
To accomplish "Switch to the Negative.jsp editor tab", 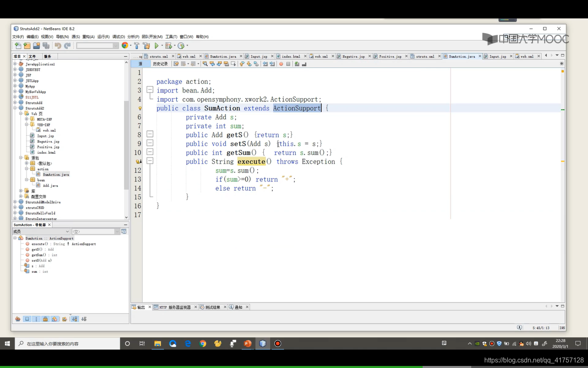I will tap(353, 56).
